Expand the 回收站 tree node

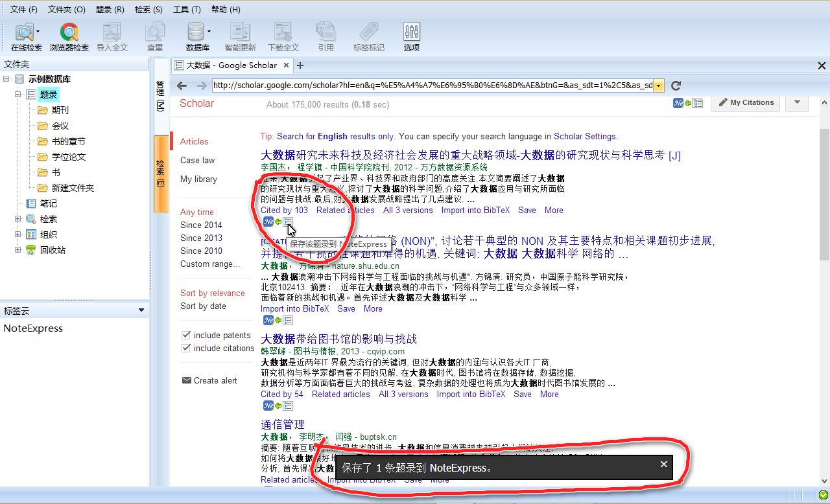click(x=18, y=250)
